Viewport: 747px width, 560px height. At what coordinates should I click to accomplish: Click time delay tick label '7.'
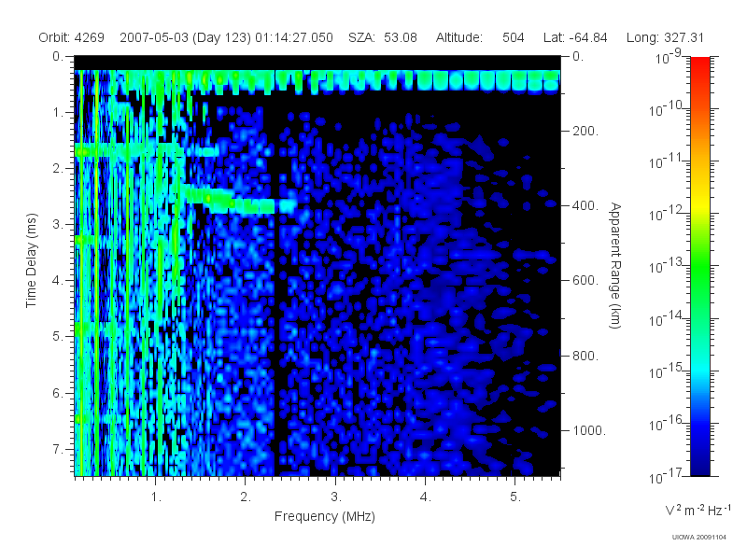click(x=58, y=449)
